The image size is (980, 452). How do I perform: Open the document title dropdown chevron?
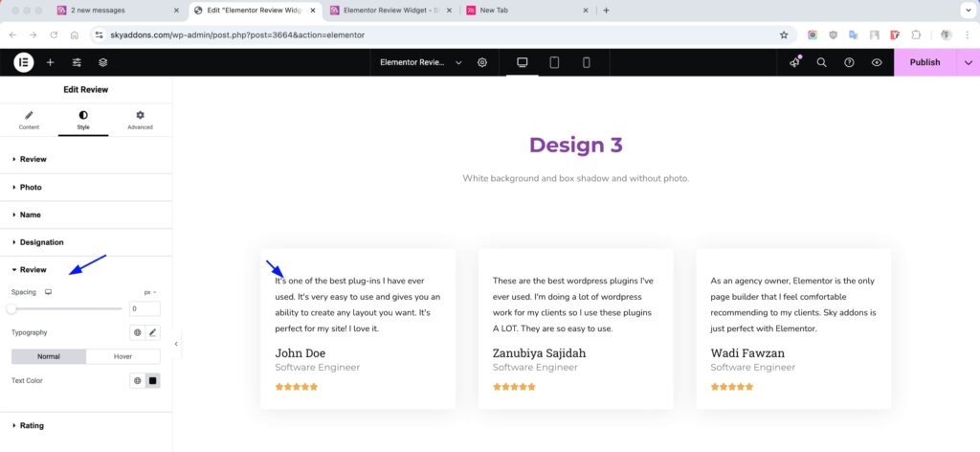pos(458,62)
